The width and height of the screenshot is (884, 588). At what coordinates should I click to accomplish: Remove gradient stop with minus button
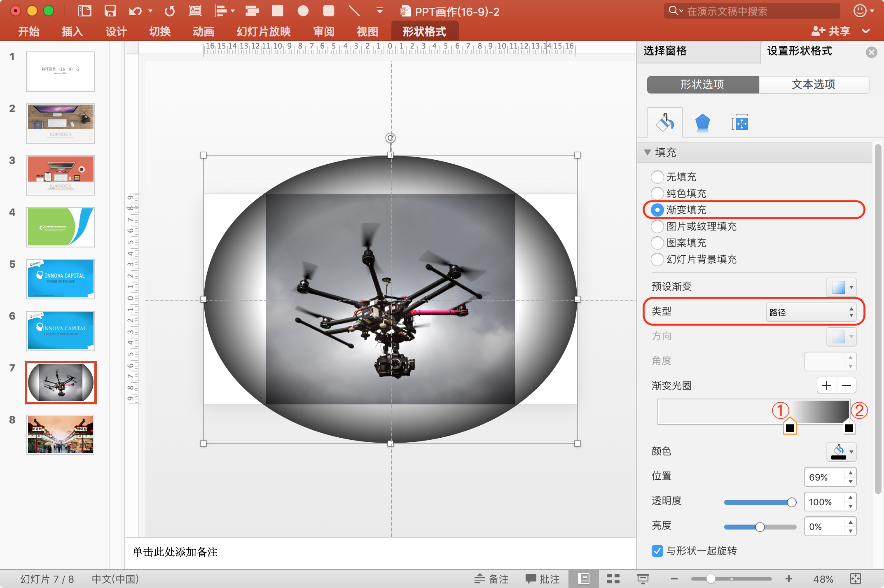coord(847,385)
